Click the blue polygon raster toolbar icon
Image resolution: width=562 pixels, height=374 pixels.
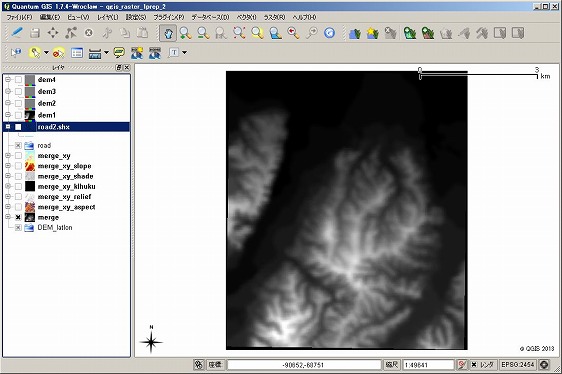(x=354, y=33)
